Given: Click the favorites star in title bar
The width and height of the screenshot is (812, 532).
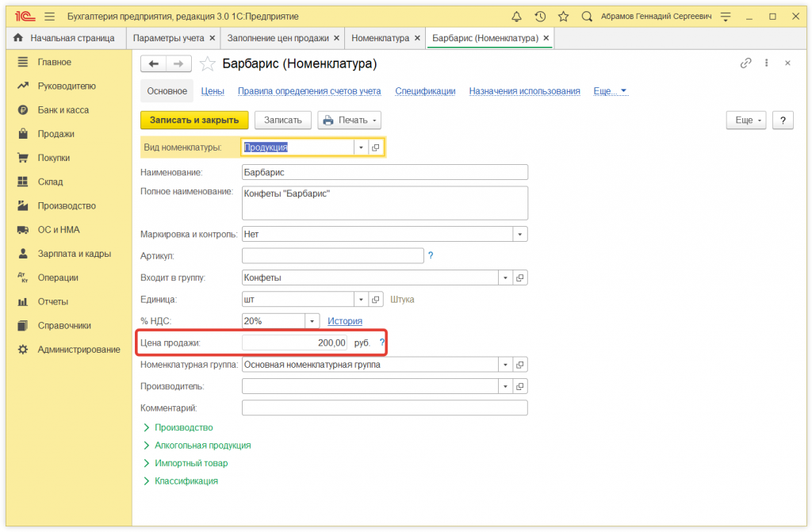Looking at the screenshot, I should pyautogui.click(x=563, y=16).
